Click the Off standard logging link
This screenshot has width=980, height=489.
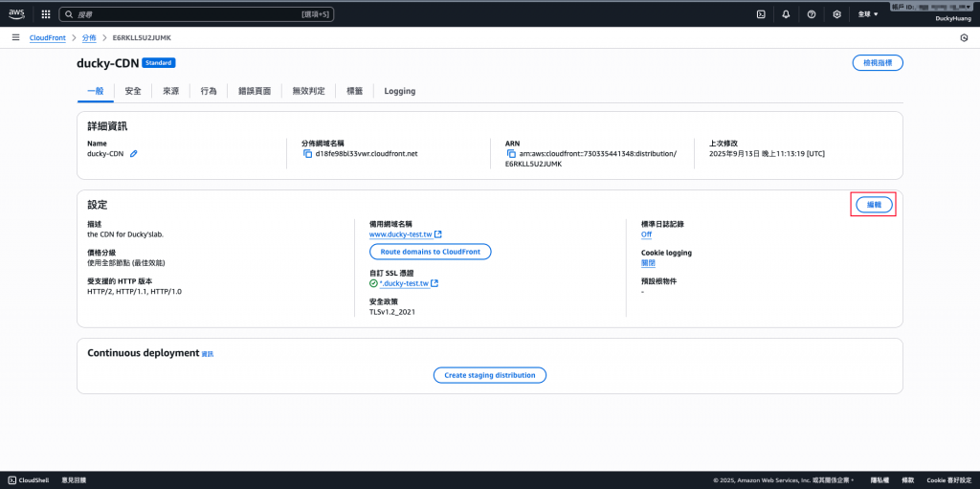646,234
